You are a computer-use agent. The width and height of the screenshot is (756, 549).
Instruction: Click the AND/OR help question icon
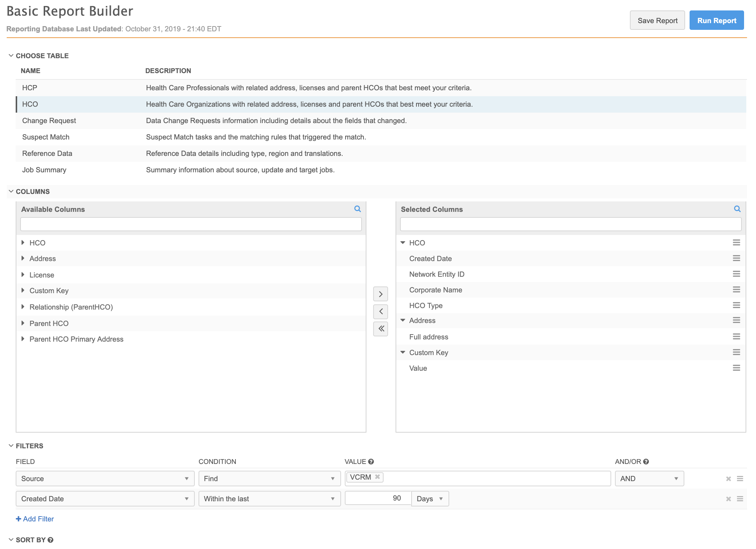[646, 461]
